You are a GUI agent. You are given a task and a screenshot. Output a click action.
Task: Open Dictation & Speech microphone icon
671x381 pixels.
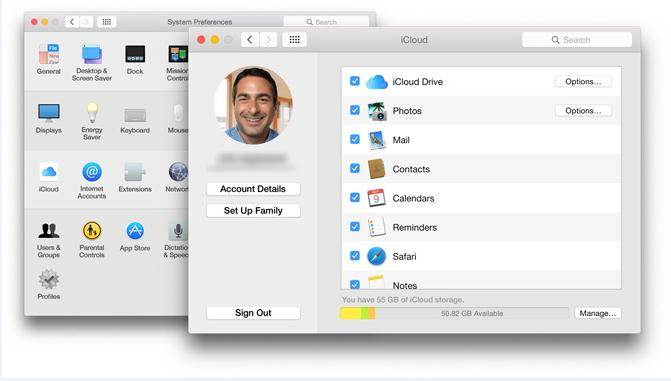click(178, 232)
